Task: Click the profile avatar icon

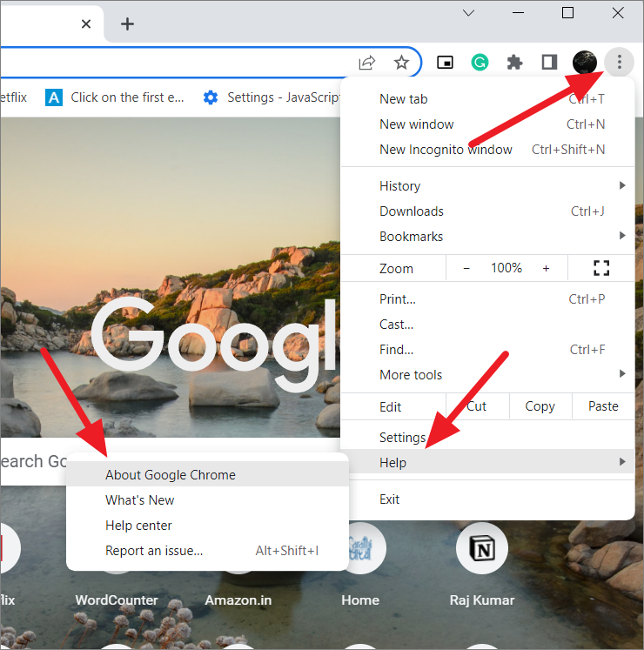Action: 584,62
